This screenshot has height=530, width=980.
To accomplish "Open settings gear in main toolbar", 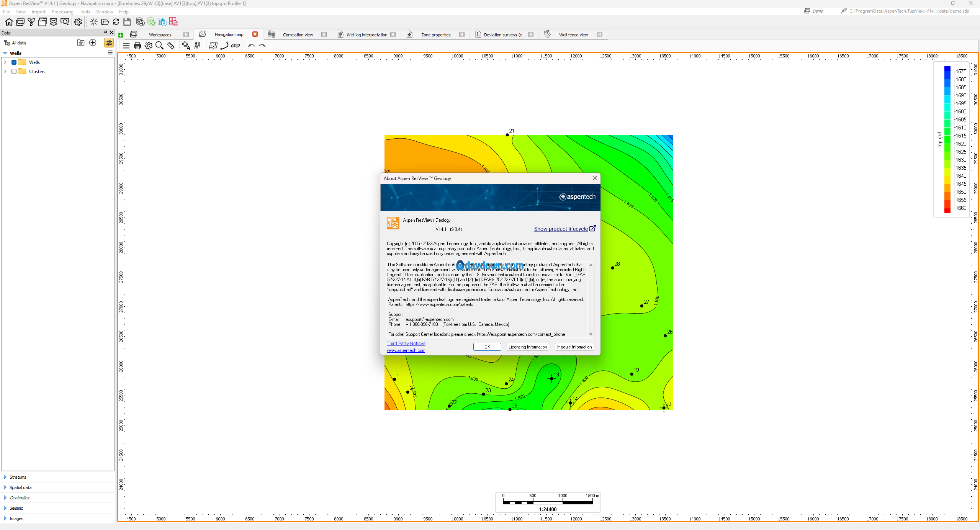I will pyautogui.click(x=78, y=22).
